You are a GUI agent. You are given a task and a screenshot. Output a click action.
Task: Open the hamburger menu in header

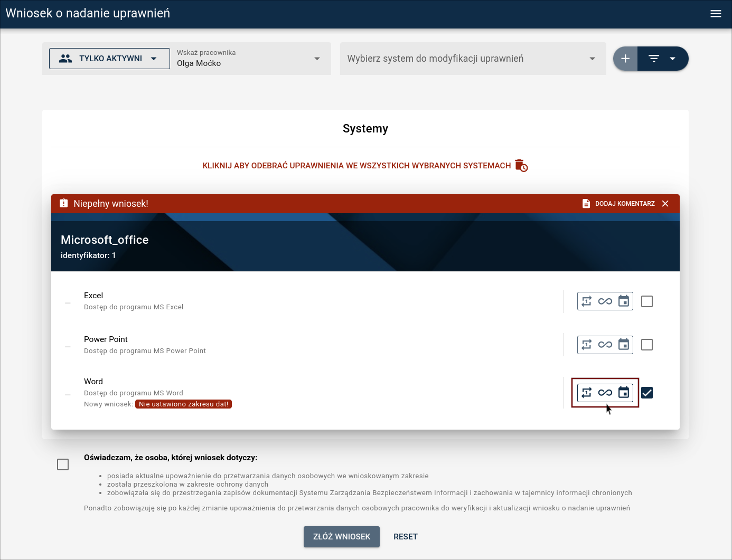point(716,14)
